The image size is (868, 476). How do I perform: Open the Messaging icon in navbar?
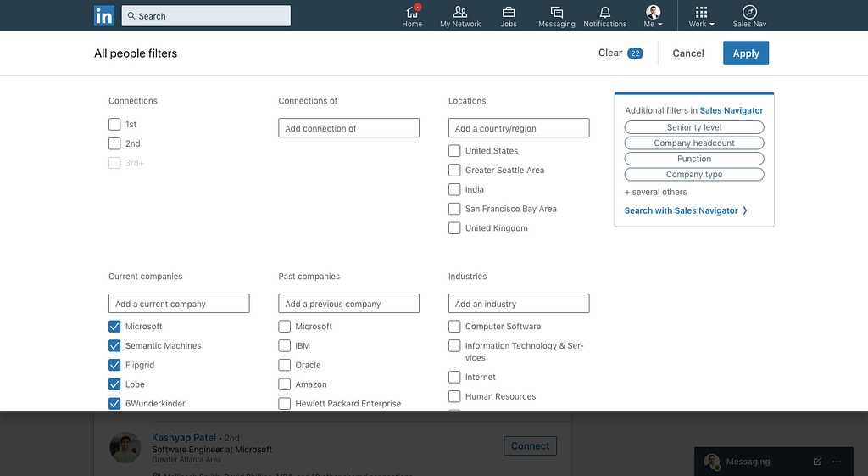pyautogui.click(x=556, y=12)
